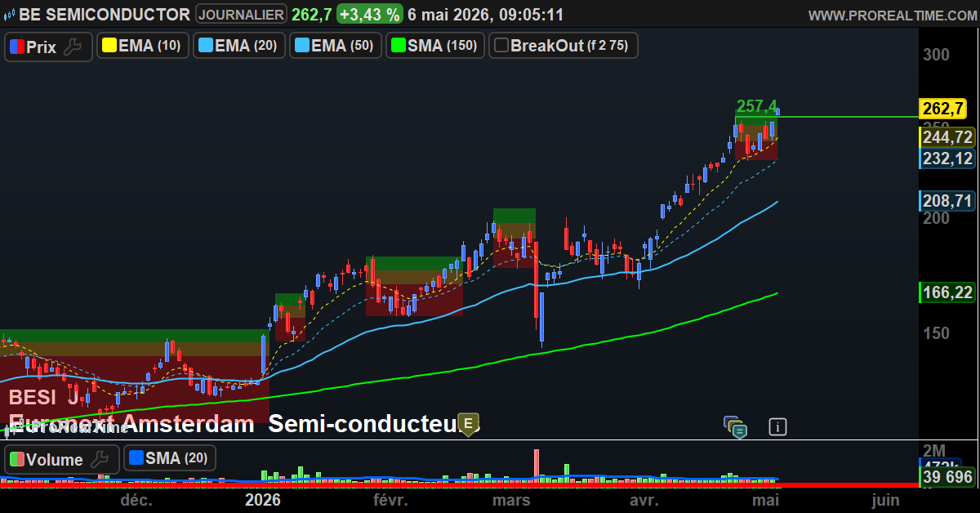Click the 200 price scale value
Viewport: 980px width, 513px height.
936,217
